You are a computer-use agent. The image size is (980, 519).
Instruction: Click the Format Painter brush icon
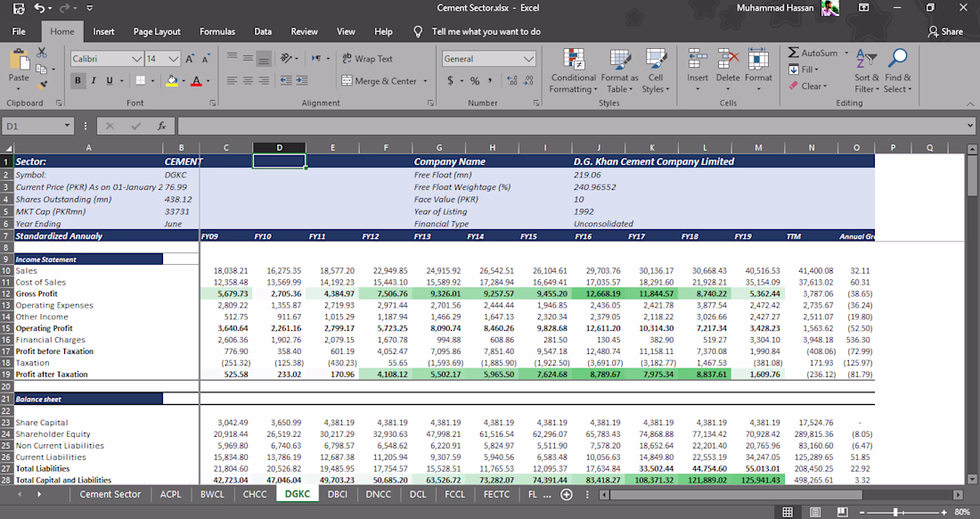coord(42,85)
